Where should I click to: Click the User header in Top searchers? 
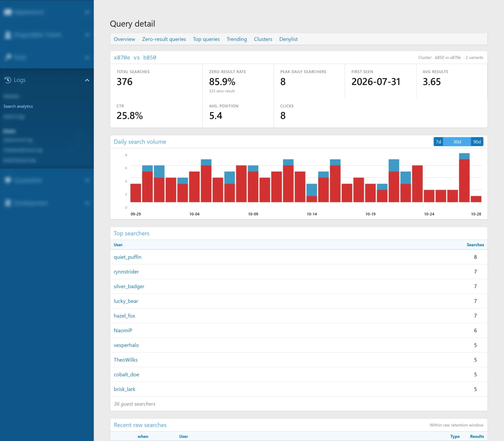coord(118,245)
